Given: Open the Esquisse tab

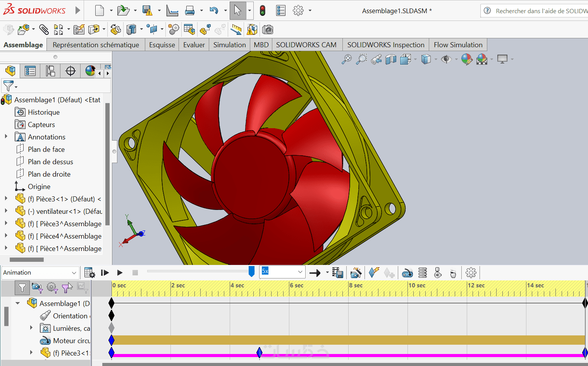Looking at the screenshot, I should (x=162, y=45).
